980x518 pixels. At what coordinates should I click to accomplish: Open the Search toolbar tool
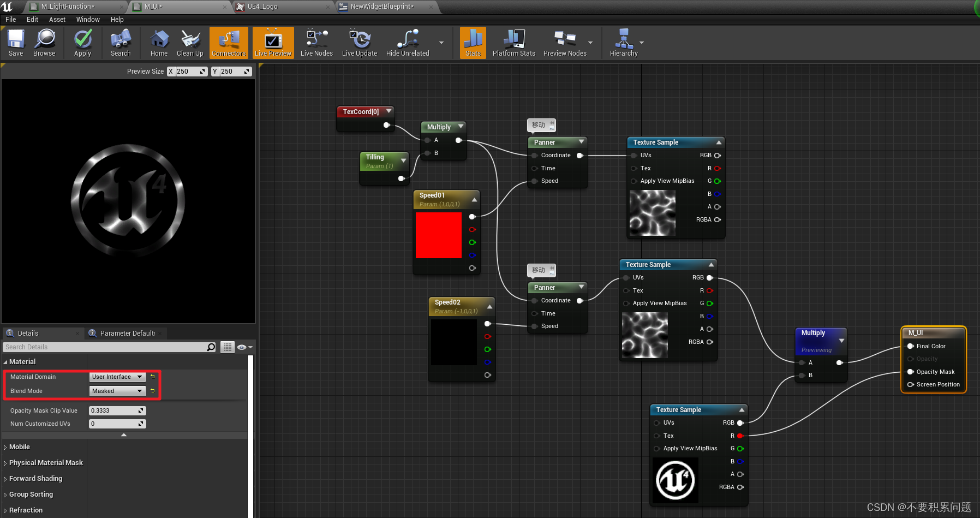click(x=121, y=43)
